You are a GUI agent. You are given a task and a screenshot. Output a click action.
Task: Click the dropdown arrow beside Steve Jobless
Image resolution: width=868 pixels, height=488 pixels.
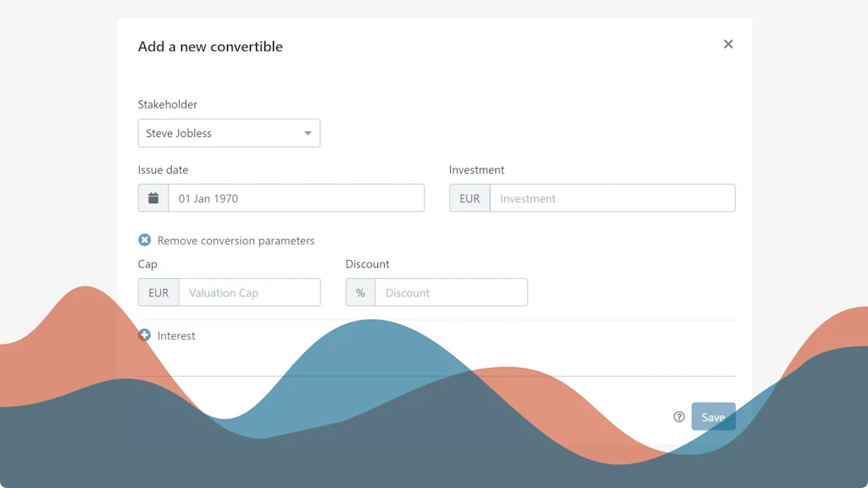point(307,133)
